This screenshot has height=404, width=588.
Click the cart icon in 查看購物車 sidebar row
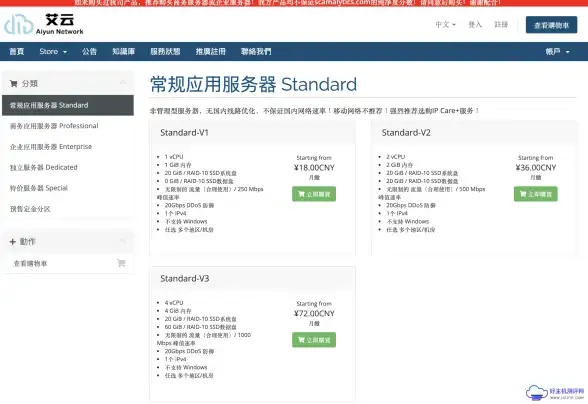121,263
